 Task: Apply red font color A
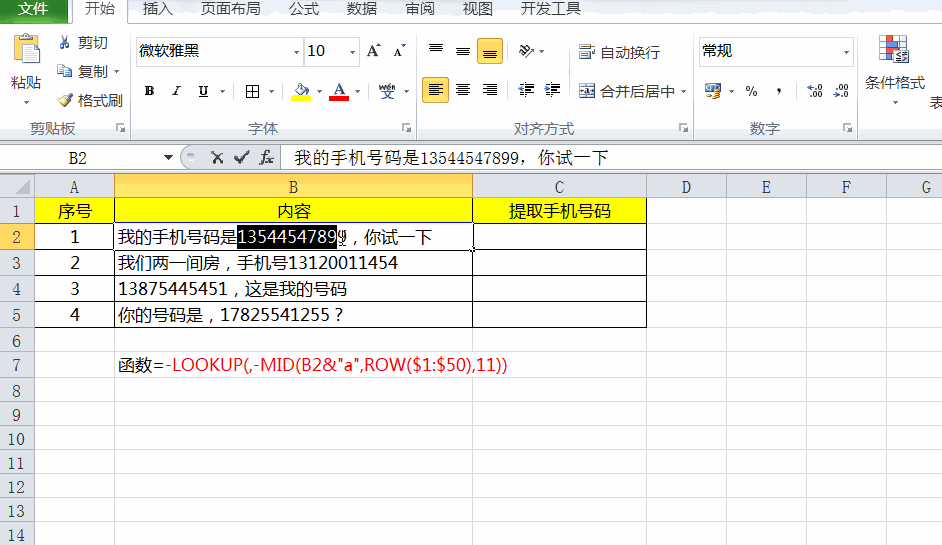[339, 91]
